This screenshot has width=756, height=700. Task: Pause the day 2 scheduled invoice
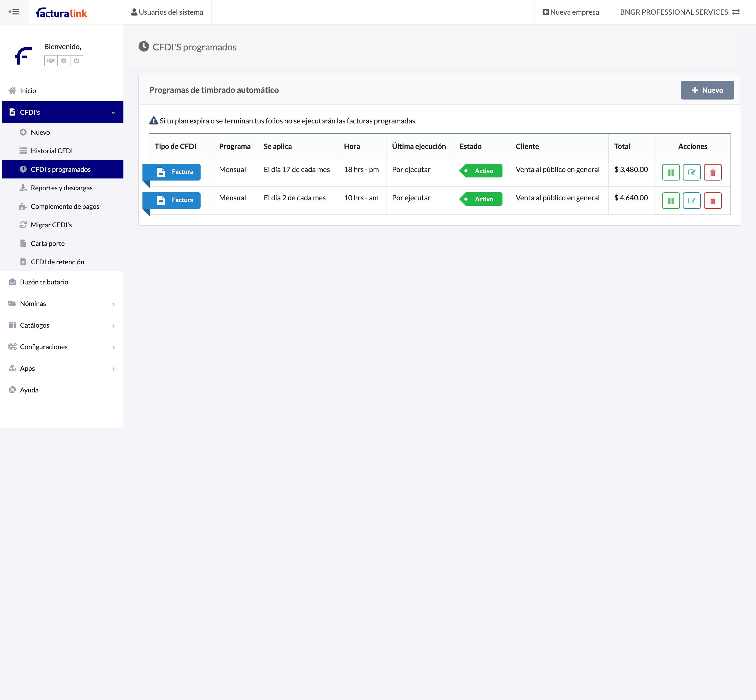click(x=670, y=201)
